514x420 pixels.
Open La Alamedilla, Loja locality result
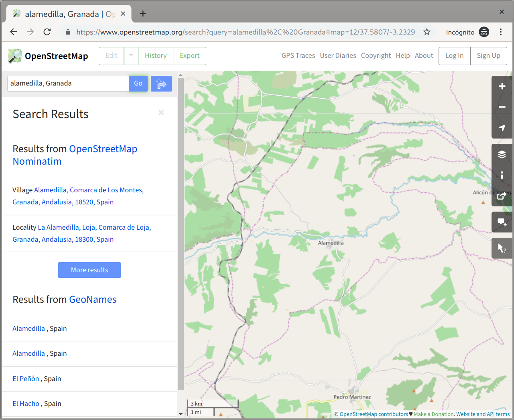(81, 233)
